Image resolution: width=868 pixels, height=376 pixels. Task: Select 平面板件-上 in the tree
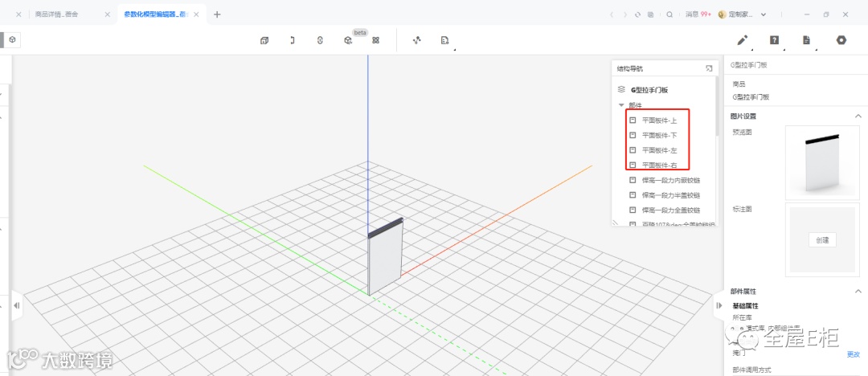coord(659,121)
